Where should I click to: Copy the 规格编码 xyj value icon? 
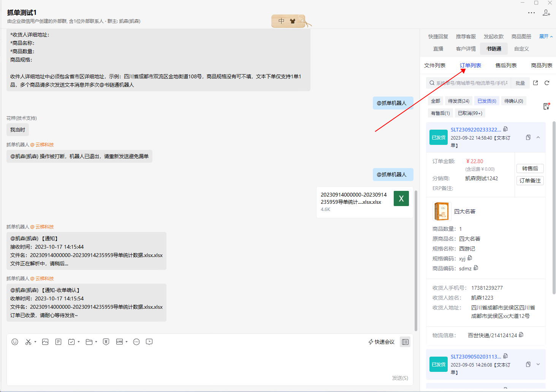(x=470, y=258)
